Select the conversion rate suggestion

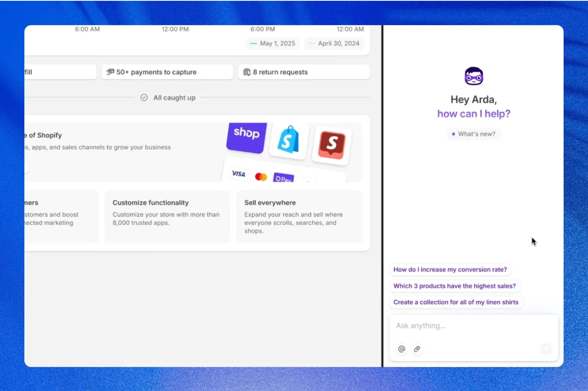(x=450, y=270)
